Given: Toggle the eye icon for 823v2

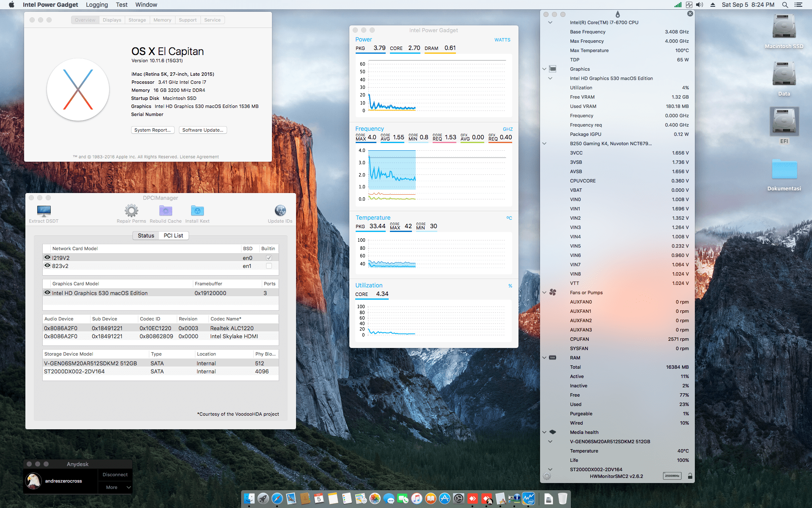Looking at the screenshot, I should click(x=47, y=265).
